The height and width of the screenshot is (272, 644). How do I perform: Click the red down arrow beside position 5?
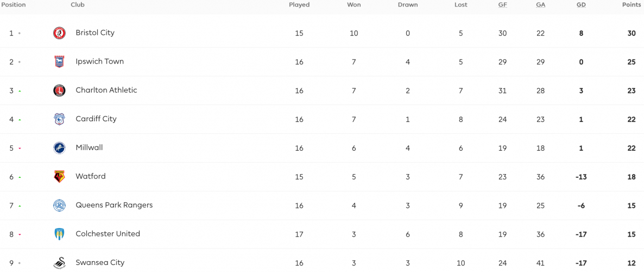20,149
